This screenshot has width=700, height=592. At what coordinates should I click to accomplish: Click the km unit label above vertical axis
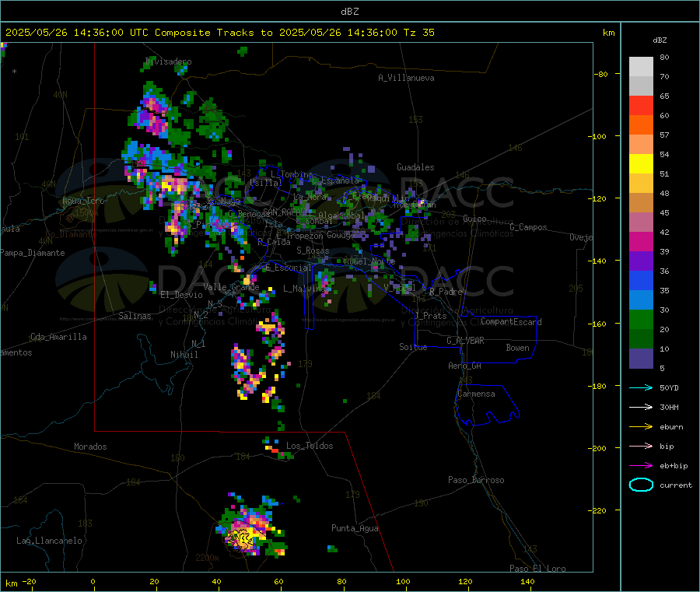[608, 33]
